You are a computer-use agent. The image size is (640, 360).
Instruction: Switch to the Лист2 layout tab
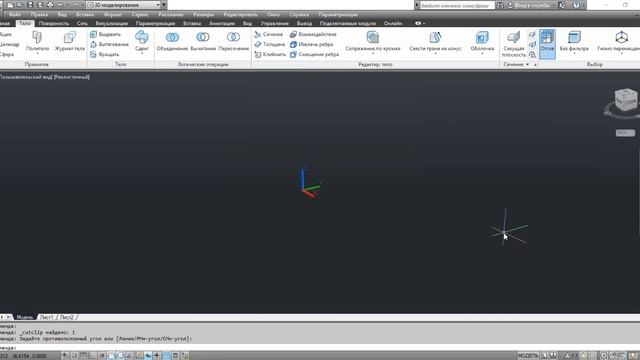point(67,317)
